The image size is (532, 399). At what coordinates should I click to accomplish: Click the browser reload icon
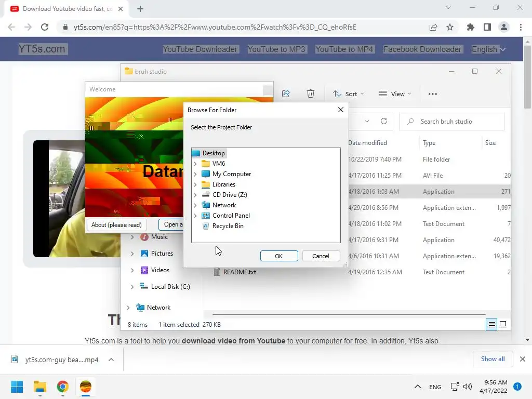click(x=45, y=27)
